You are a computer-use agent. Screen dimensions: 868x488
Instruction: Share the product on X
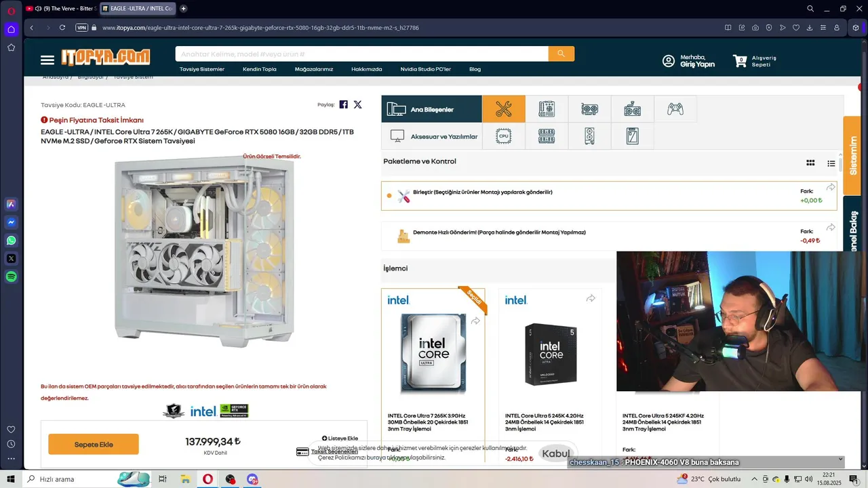click(358, 104)
